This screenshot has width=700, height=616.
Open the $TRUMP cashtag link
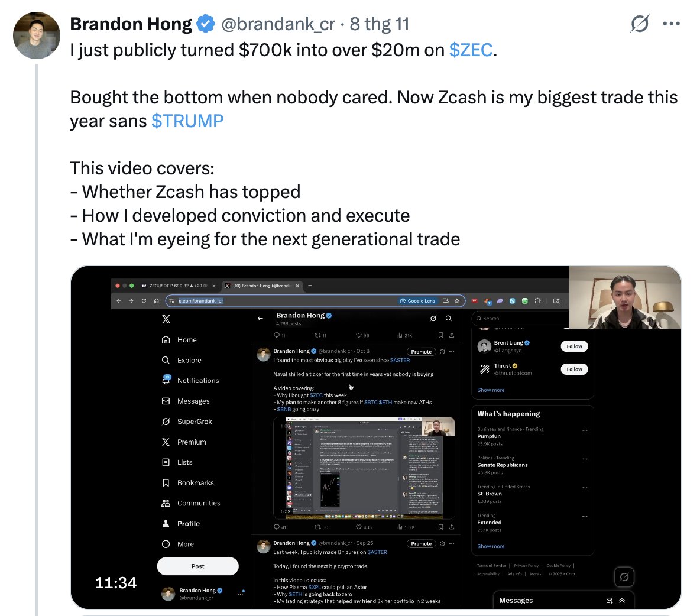pos(187,121)
